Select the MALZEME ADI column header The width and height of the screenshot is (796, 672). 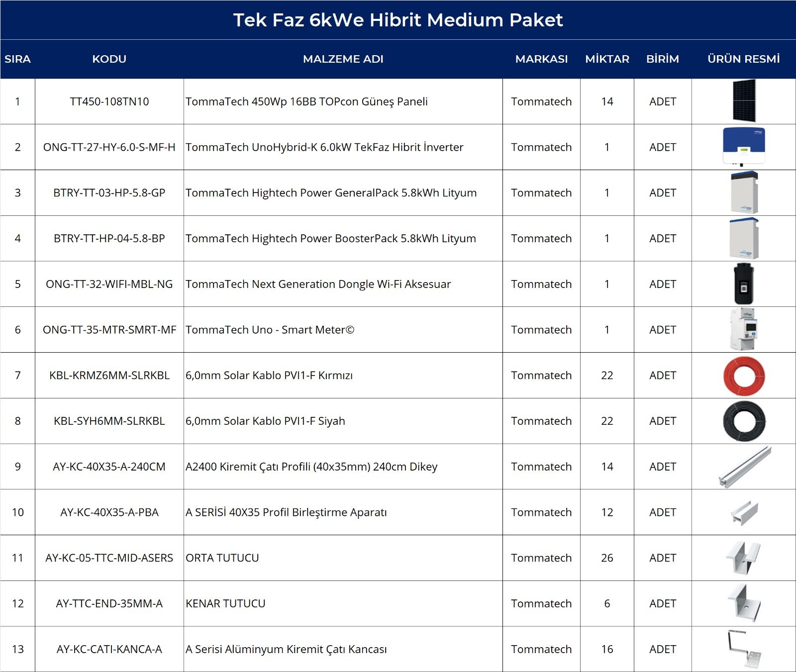[x=343, y=59]
